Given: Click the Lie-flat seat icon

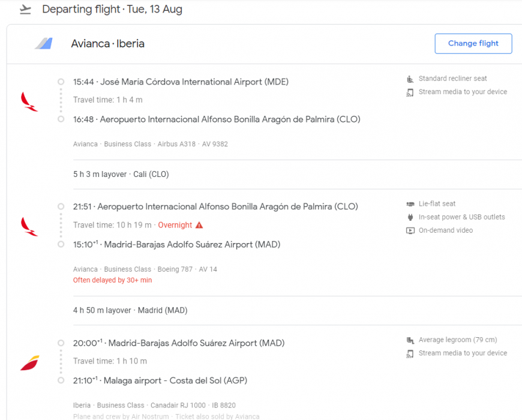Looking at the screenshot, I should tap(410, 204).
